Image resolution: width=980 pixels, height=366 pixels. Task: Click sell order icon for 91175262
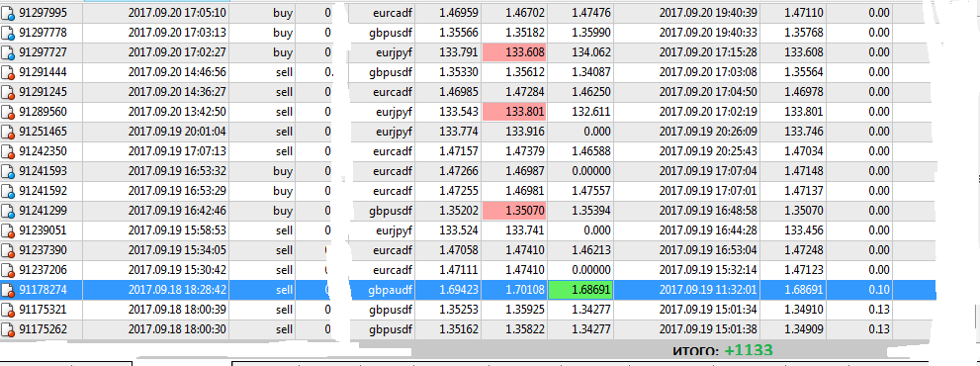pos(8,329)
